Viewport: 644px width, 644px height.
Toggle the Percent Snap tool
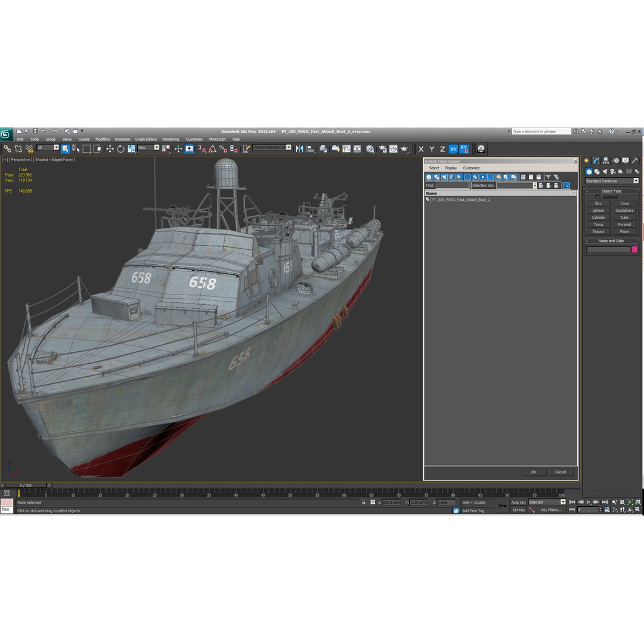click(223, 148)
